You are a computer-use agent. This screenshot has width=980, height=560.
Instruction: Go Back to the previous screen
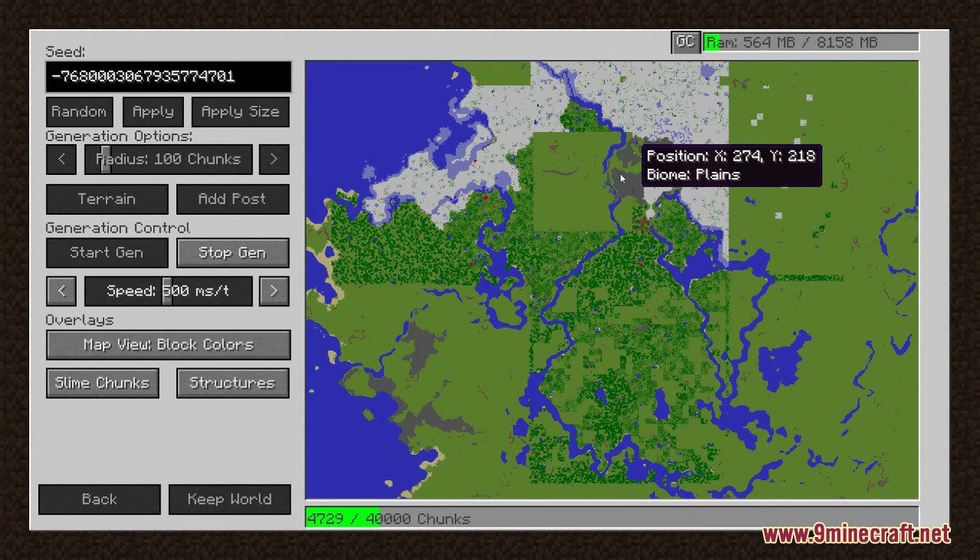point(100,499)
